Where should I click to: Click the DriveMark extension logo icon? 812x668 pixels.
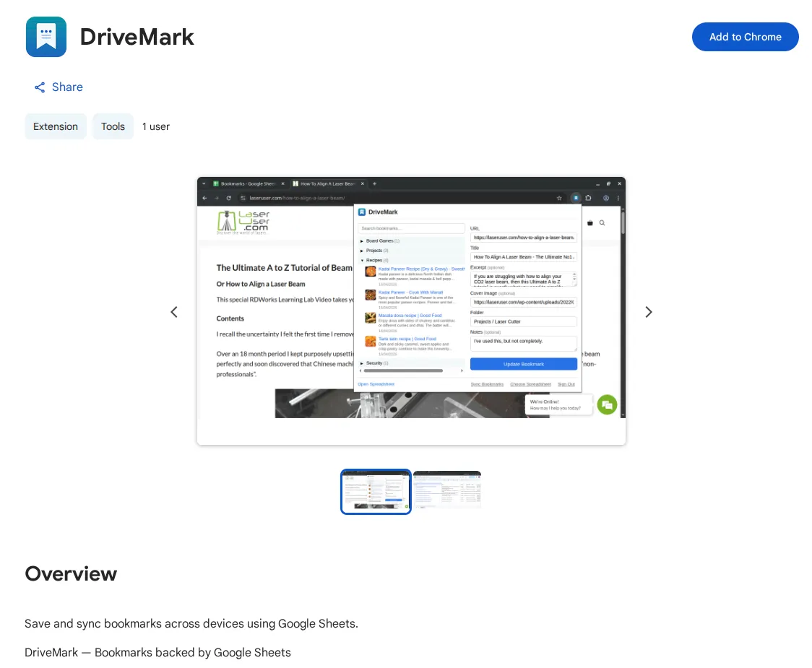[x=46, y=37]
